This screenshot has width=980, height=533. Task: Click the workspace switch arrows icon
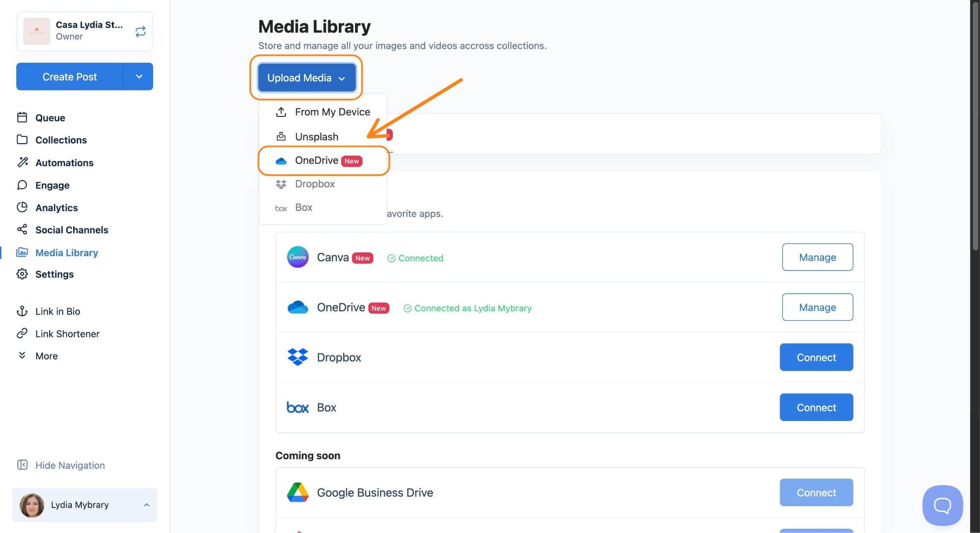tap(140, 32)
